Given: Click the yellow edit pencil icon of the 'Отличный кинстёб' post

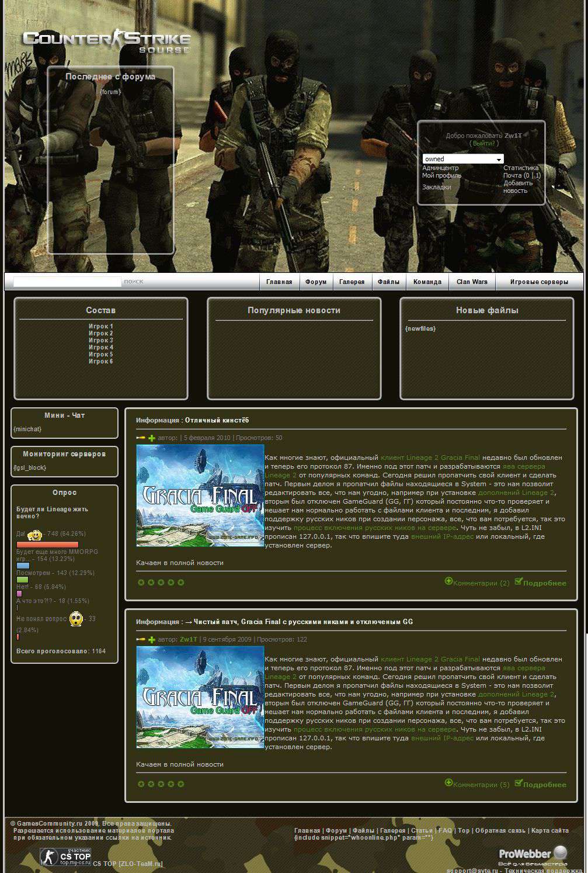Looking at the screenshot, I should click(x=141, y=438).
